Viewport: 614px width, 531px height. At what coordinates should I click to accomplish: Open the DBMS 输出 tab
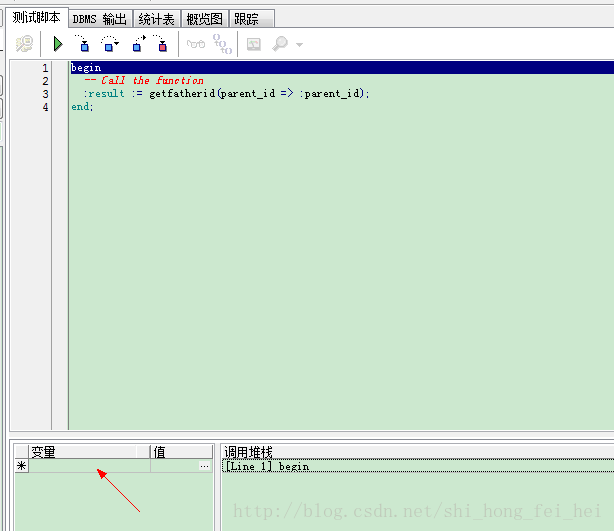[x=99, y=19]
